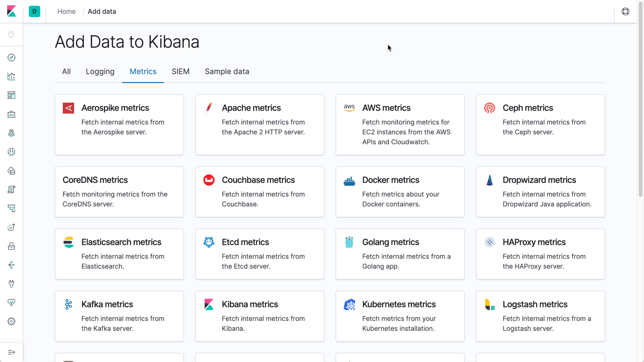Viewport: 644px width, 362px height.
Task: Switch to the Sample data tab
Action: point(227,71)
